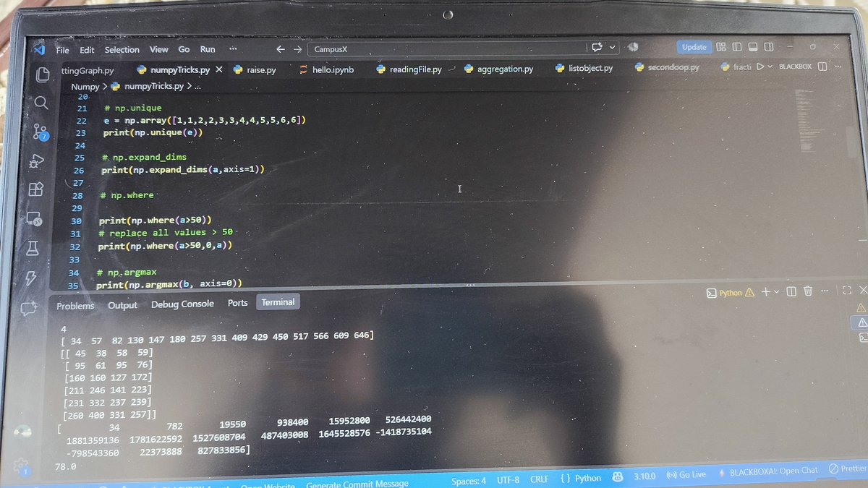Click Generate Commit Message in status bar
The width and height of the screenshot is (868, 488).
[x=357, y=484]
